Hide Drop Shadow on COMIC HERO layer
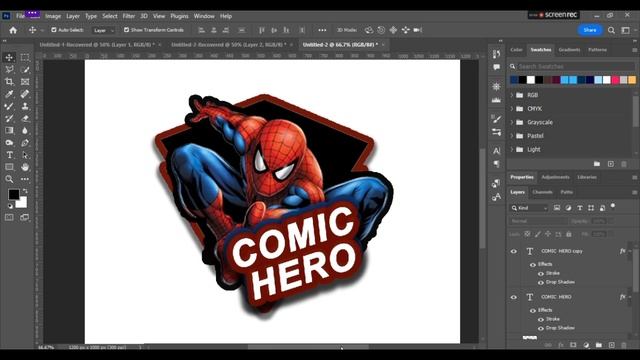Viewport: 640px width, 360px height. click(541, 328)
